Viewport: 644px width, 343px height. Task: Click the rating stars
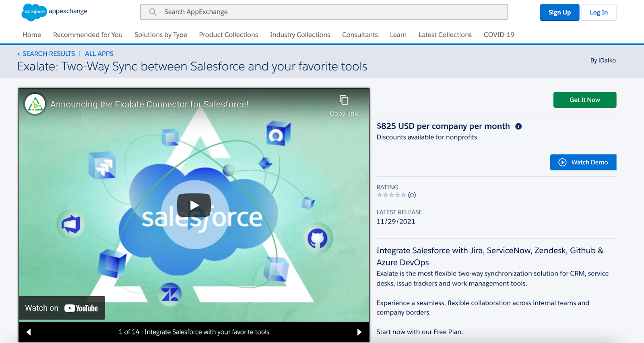(391, 195)
